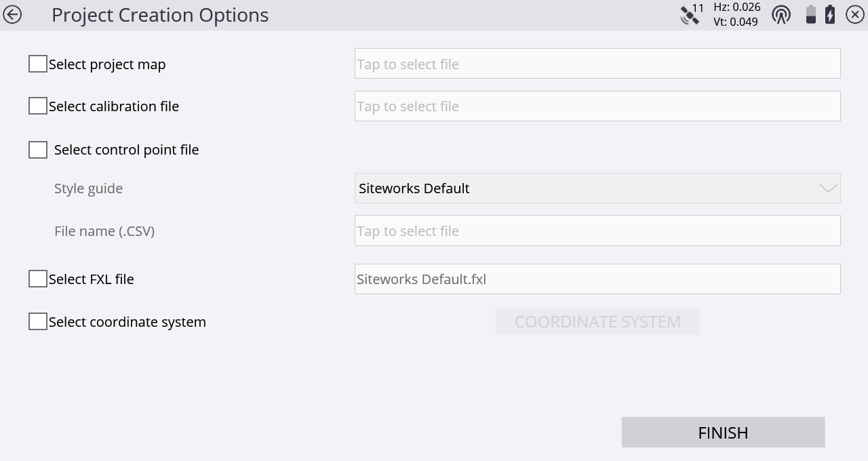Tap the Siteworks Default.fxl file field

597,279
